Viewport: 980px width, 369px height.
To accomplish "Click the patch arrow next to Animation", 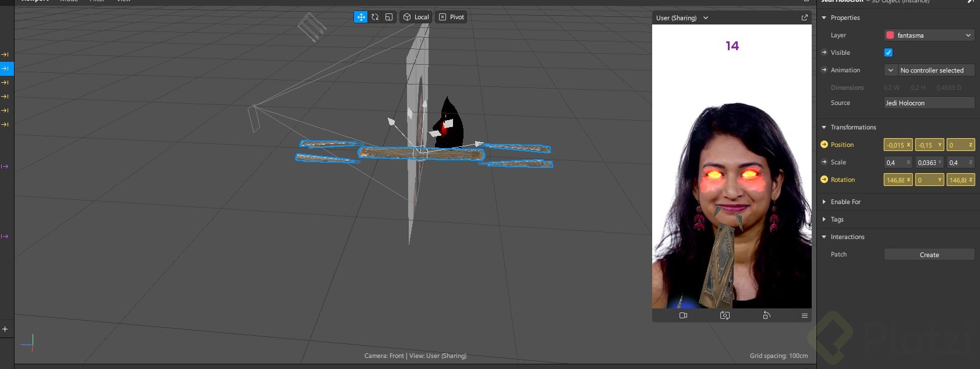I will [824, 70].
